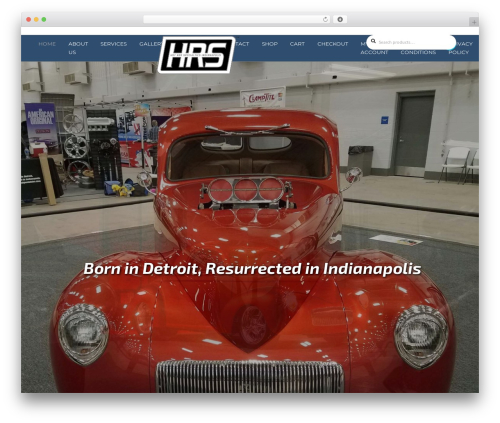The image size is (500, 423).
Task: Click the 'Born in Detroit' headline
Action: [x=252, y=269]
